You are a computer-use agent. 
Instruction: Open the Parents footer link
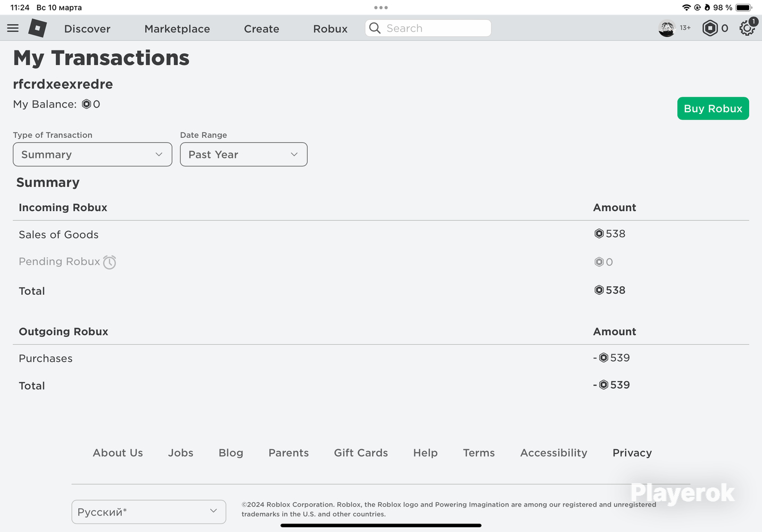point(289,453)
